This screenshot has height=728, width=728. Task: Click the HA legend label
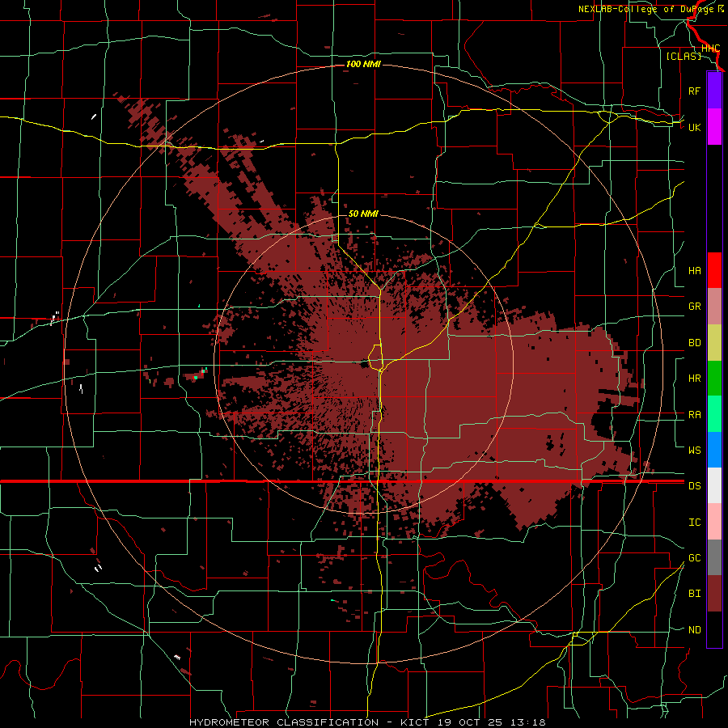[694, 271]
